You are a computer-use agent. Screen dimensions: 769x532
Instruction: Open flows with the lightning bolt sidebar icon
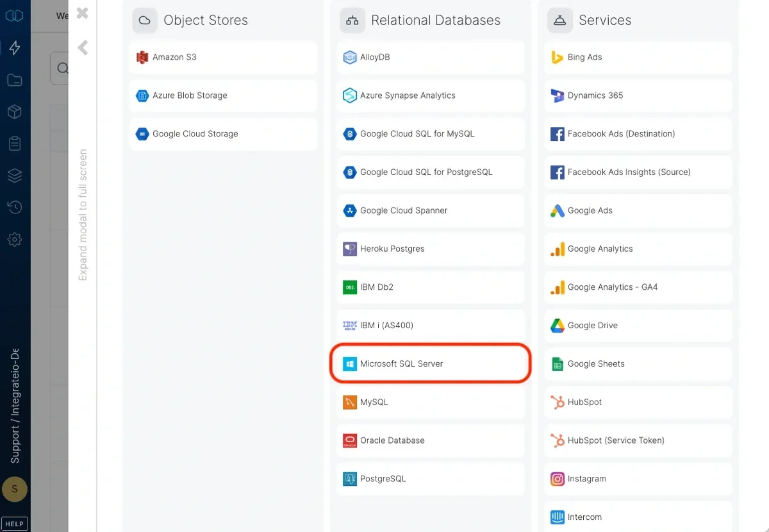[14, 47]
